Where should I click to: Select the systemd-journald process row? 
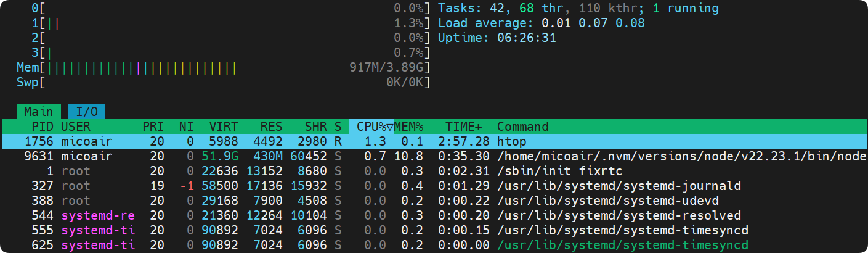(x=434, y=186)
